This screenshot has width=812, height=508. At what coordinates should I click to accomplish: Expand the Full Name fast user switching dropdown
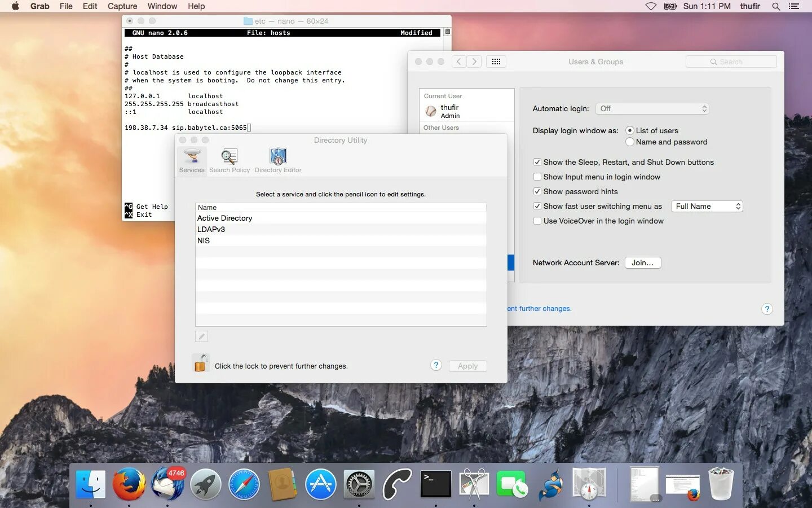coord(707,206)
